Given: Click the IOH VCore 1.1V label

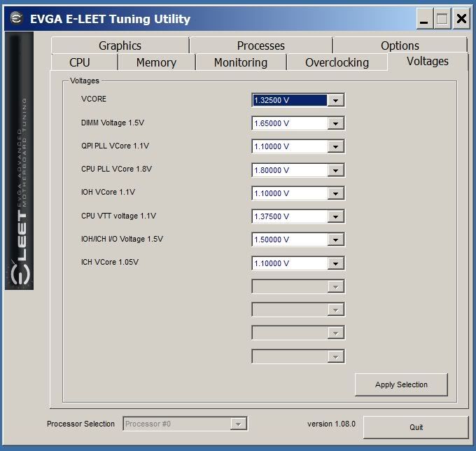Looking at the screenshot, I should tap(108, 192).
